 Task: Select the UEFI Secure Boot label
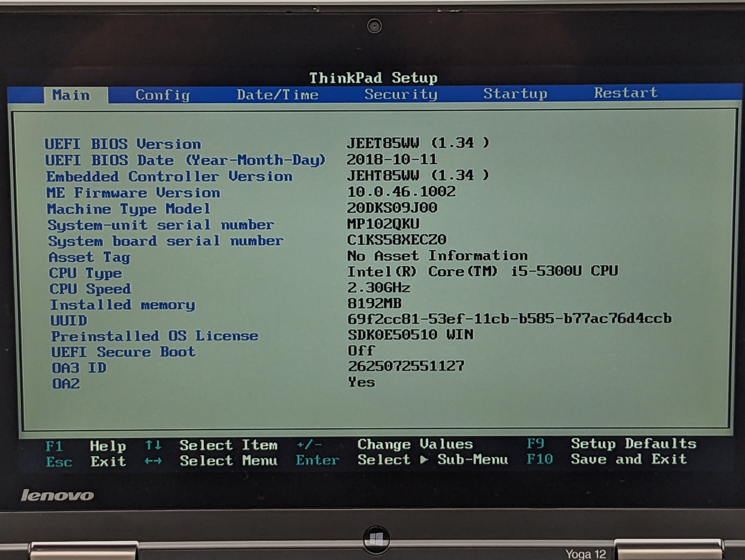pyautogui.click(x=123, y=352)
